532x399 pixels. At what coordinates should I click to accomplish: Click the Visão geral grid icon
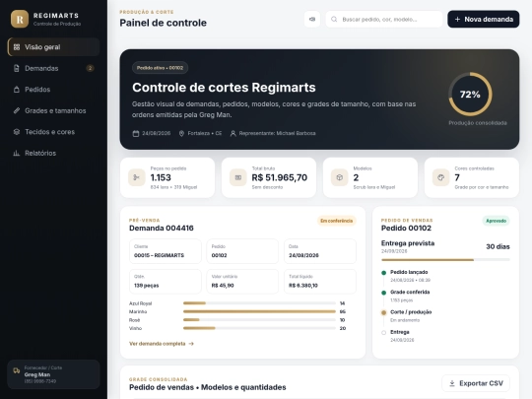[17, 47]
